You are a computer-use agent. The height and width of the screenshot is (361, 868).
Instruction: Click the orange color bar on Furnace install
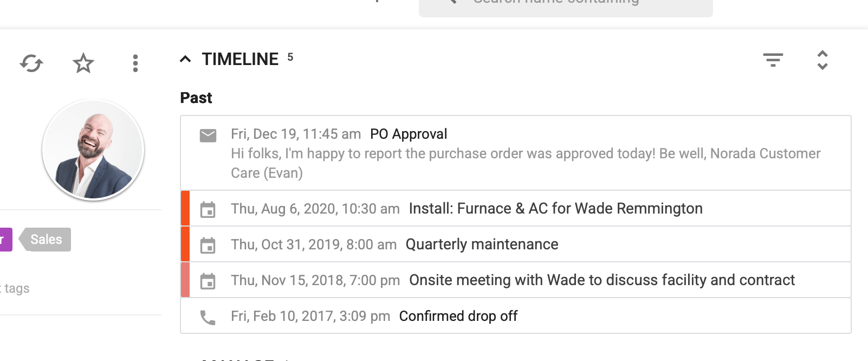click(185, 208)
